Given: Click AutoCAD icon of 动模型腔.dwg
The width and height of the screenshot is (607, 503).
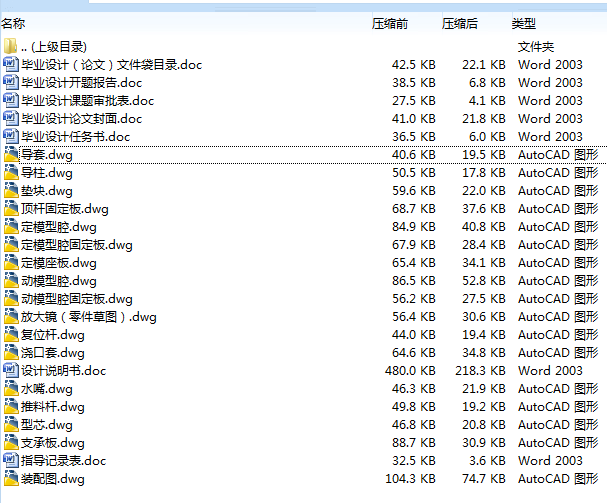Looking at the screenshot, I should click(x=11, y=280).
